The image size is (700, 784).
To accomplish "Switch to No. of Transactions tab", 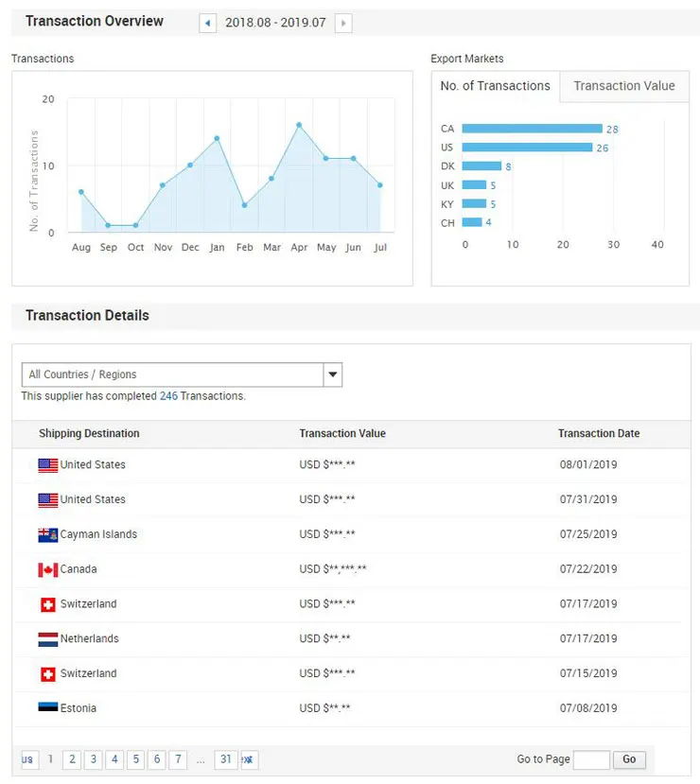I will (x=495, y=86).
